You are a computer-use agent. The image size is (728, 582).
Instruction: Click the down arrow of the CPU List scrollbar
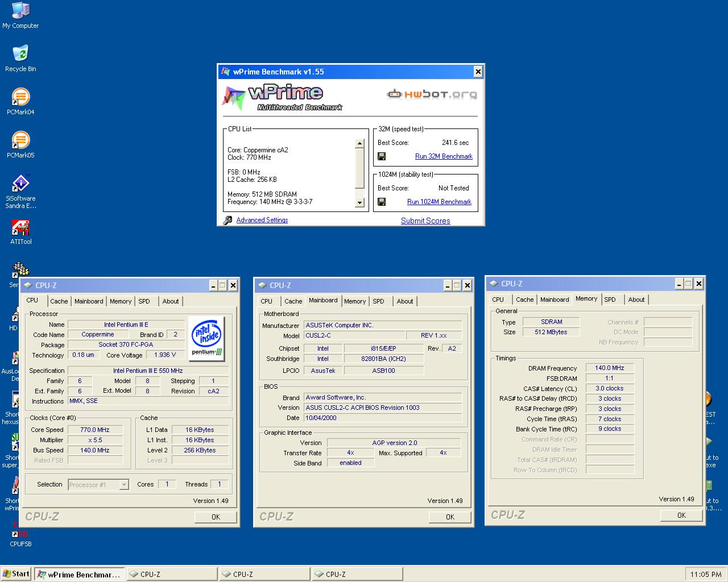[x=359, y=202]
